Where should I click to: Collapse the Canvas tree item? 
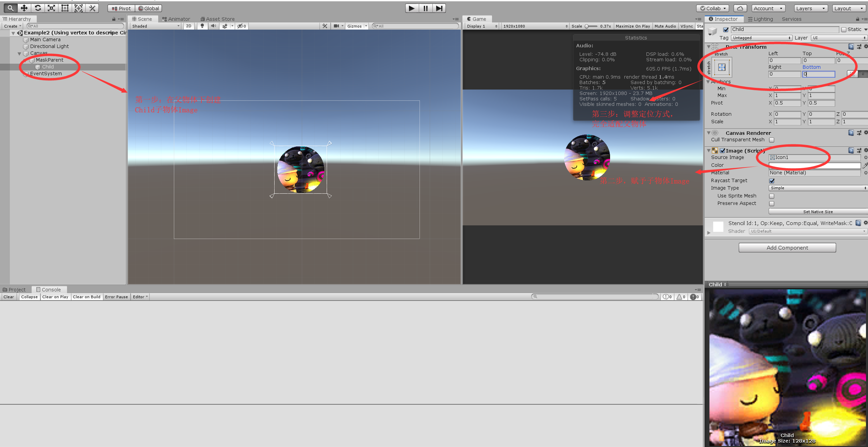19,53
